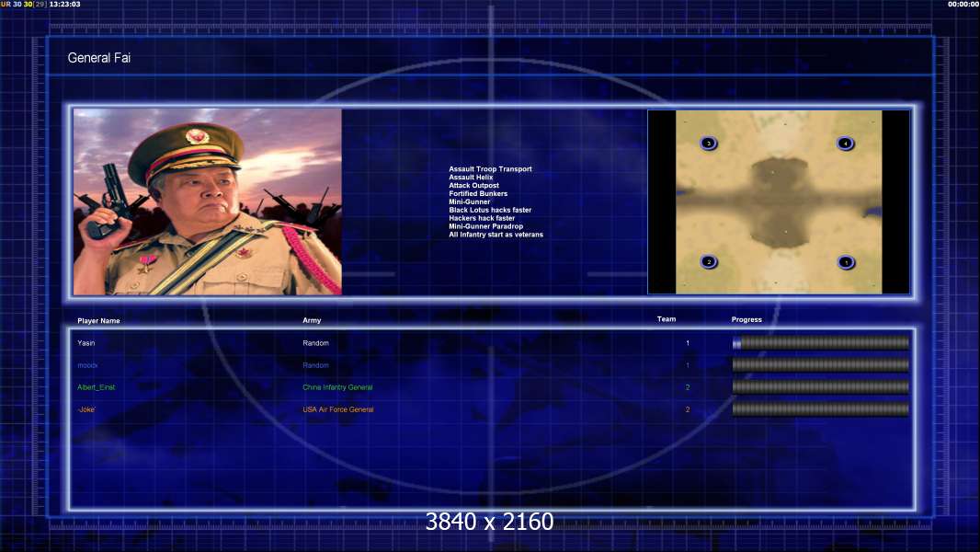Click "China Infantry General" army entry
Screen dimensions: 980x552
[337, 387]
